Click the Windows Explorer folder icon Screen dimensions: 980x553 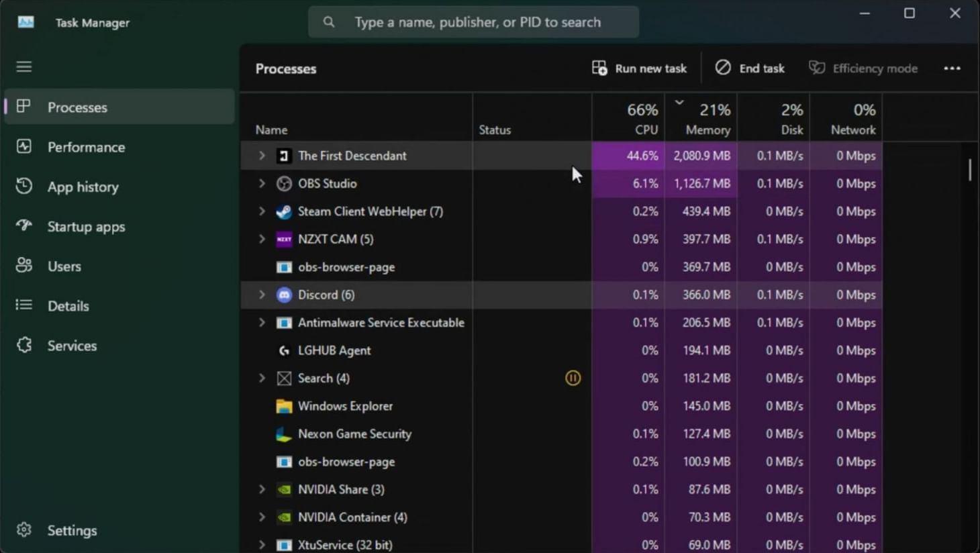click(x=284, y=406)
